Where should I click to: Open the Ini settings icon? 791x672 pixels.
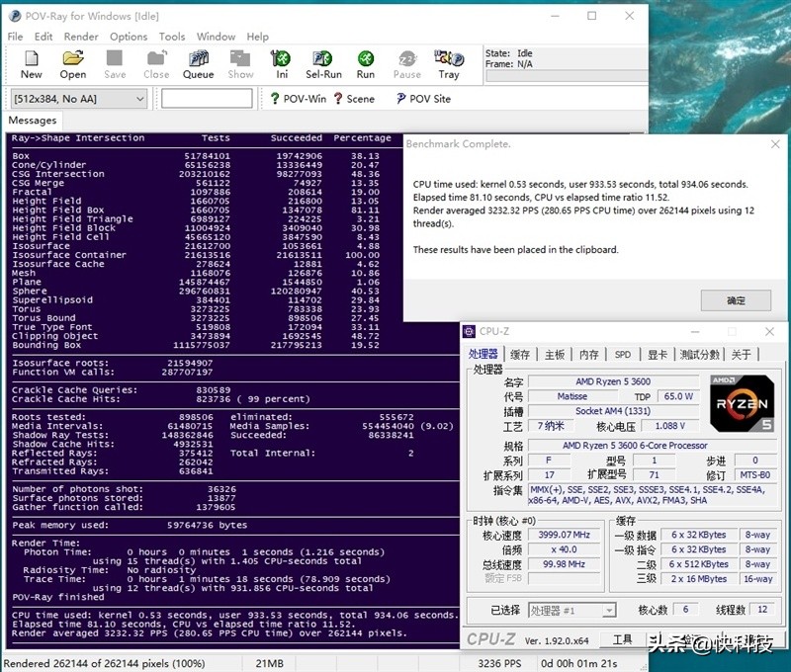(280, 62)
